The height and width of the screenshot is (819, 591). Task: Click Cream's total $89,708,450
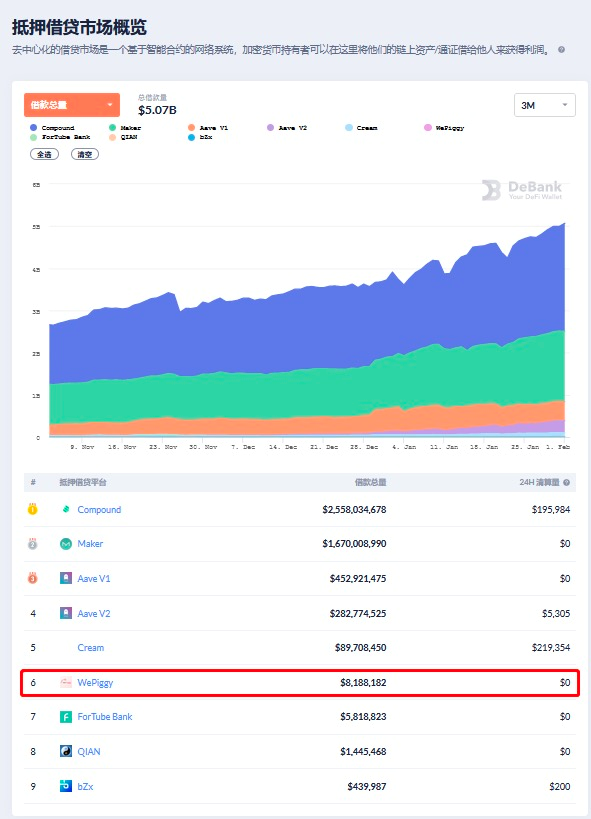point(361,648)
